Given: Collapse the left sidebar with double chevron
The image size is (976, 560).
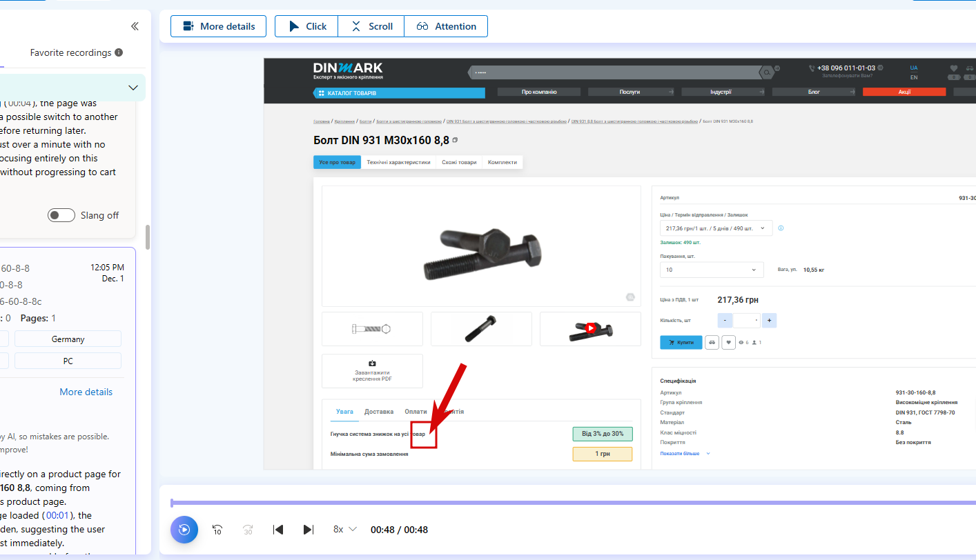Looking at the screenshot, I should click(x=135, y=26).
